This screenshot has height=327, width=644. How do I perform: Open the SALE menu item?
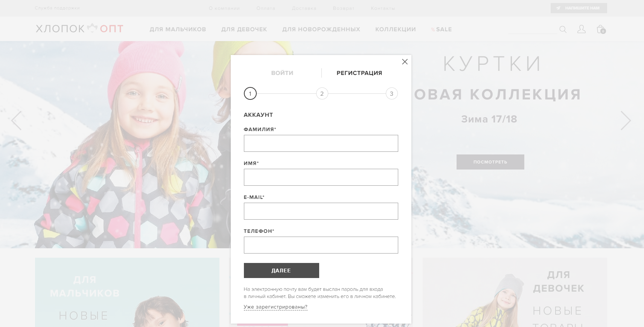[x=442, y=29]
